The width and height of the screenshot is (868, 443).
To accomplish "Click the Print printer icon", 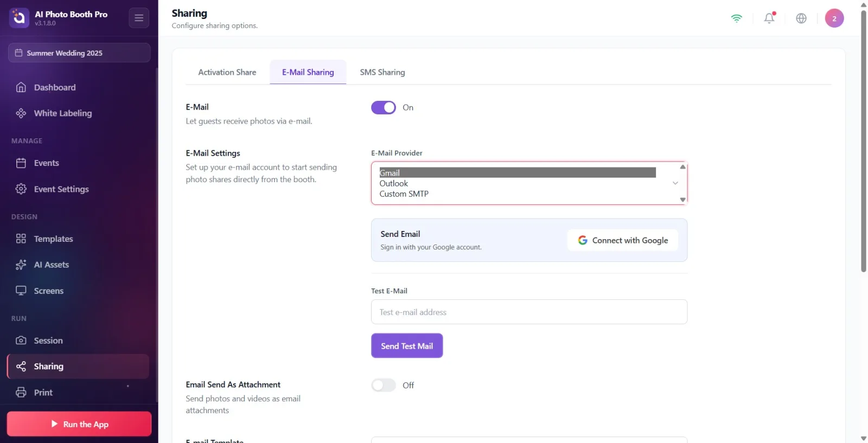I will click(x=21, y=392).
